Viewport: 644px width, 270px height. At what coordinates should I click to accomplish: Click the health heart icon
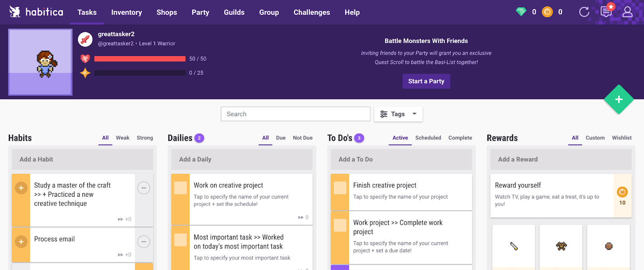[x=85, y=59]
